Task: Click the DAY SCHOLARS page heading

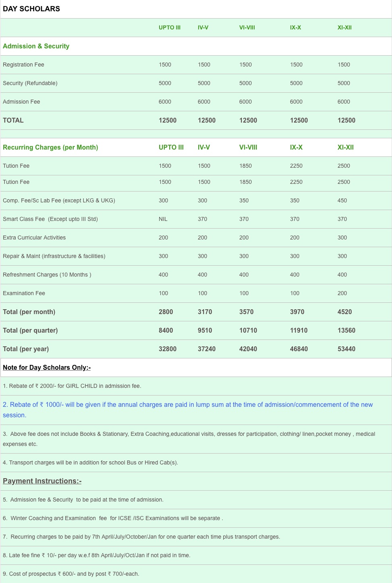Action: [31, 9]
